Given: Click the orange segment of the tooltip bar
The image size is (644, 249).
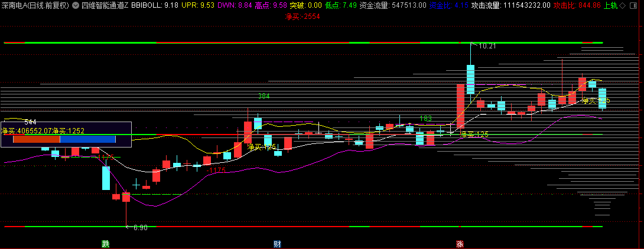Looking at the screenshot, I should click(x=37, y=139).
